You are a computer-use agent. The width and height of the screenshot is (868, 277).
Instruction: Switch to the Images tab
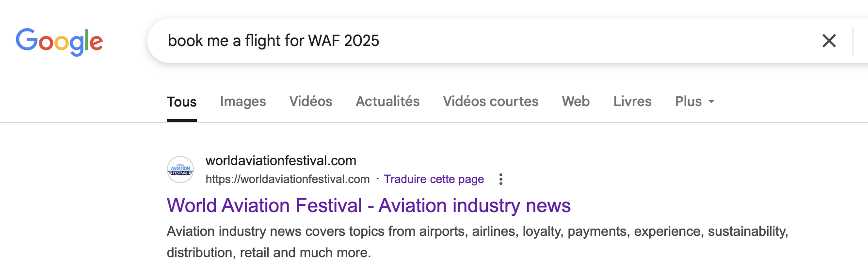tap(243, 102)
